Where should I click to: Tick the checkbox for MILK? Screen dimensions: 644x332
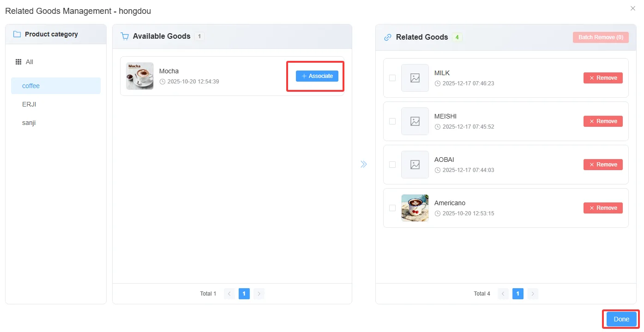pyautogui.click(x=392, y=78)
